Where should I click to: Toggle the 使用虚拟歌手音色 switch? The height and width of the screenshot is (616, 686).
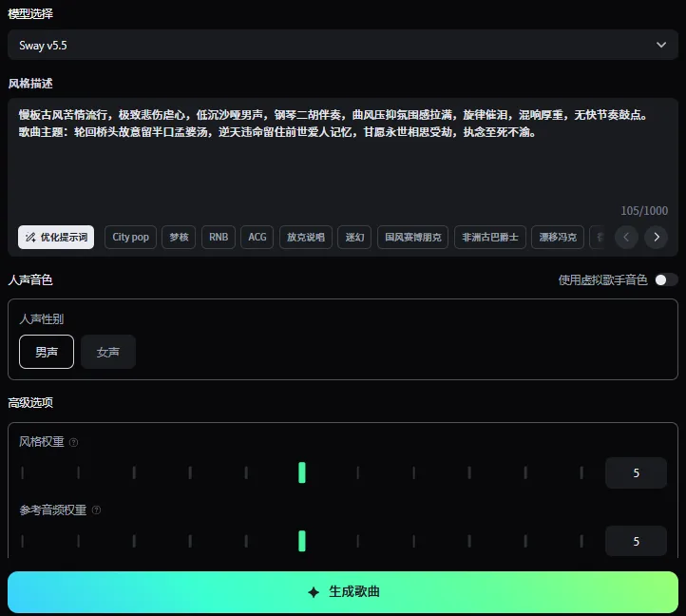tap(666, 279)
